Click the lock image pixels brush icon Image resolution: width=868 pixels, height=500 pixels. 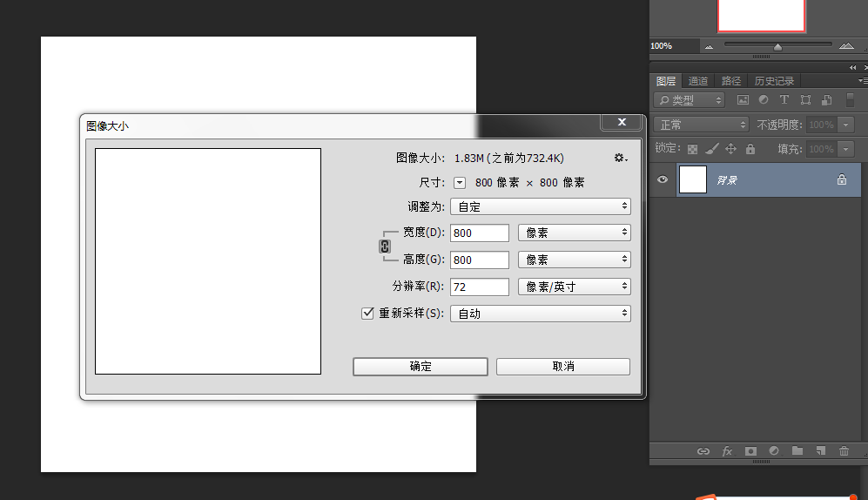[x=712, y=149]
